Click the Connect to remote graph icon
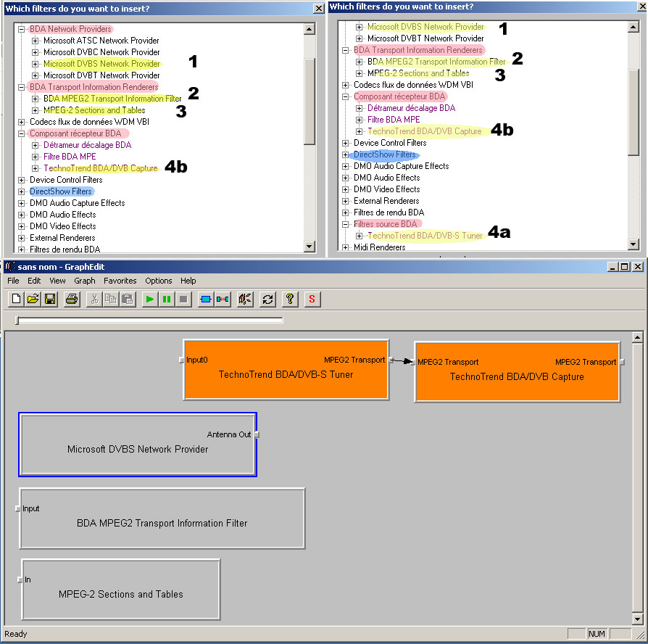Screen dimensions: 648x644 pyautogui.click(x=245, y=299)
